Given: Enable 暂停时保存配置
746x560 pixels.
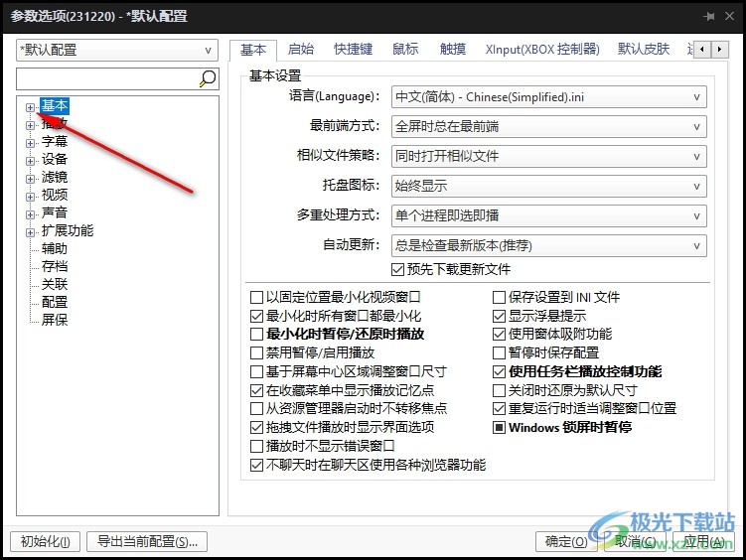Looking at the screenshot, I should point(499,352).
